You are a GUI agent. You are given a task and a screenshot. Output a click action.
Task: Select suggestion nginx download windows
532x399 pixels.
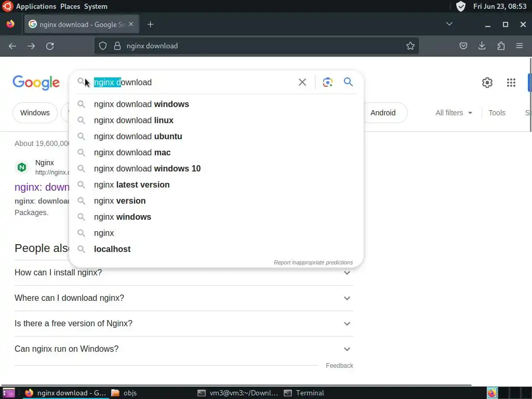[x=216, y=104]
